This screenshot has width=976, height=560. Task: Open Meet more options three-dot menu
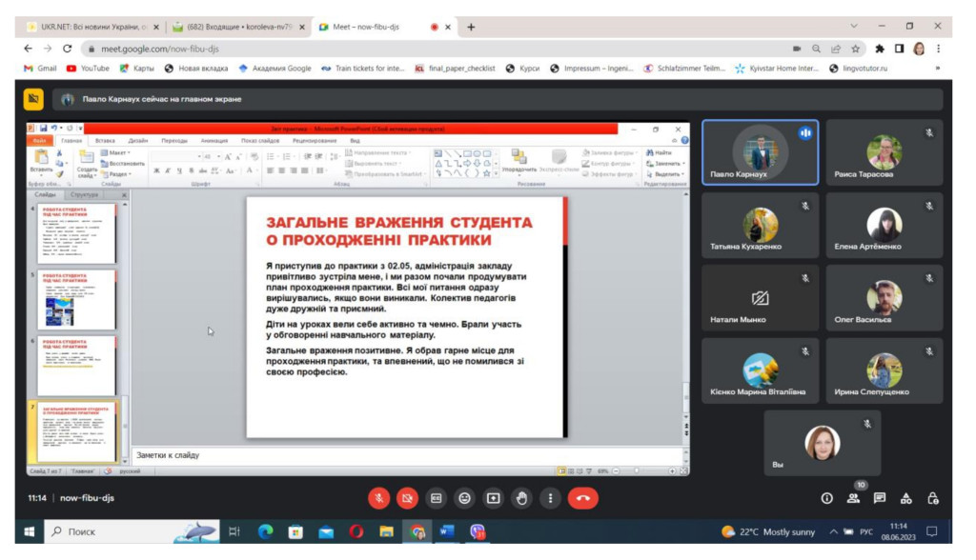550,497
